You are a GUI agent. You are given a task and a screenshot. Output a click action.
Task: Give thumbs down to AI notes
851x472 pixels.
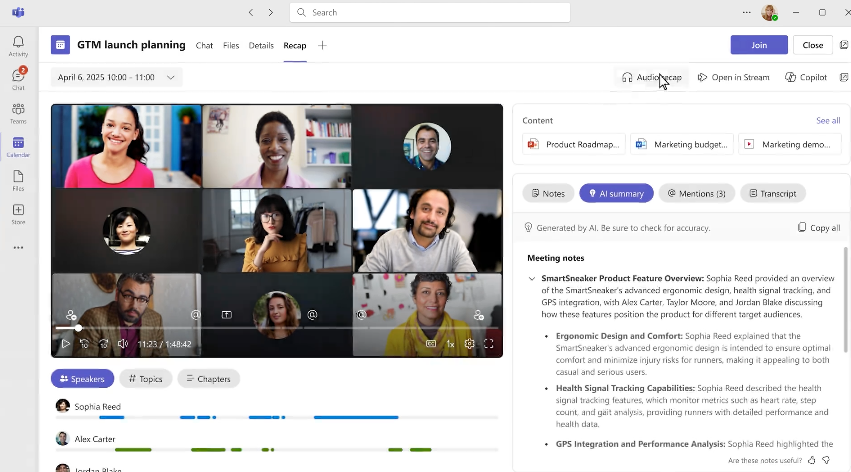coord(826,460)
